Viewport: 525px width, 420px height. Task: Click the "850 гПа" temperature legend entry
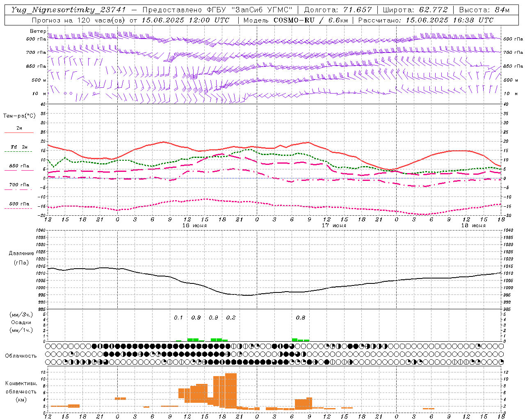point(19,168)
